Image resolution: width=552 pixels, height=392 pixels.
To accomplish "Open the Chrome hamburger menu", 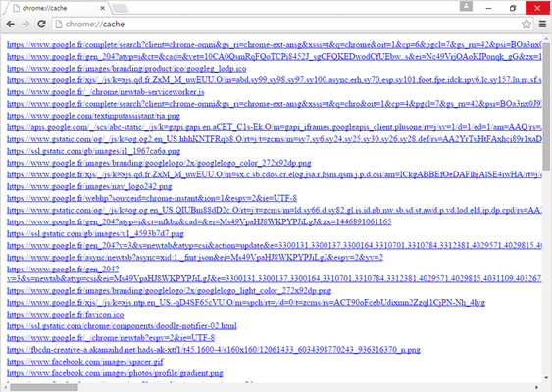I will click(542, 24).
